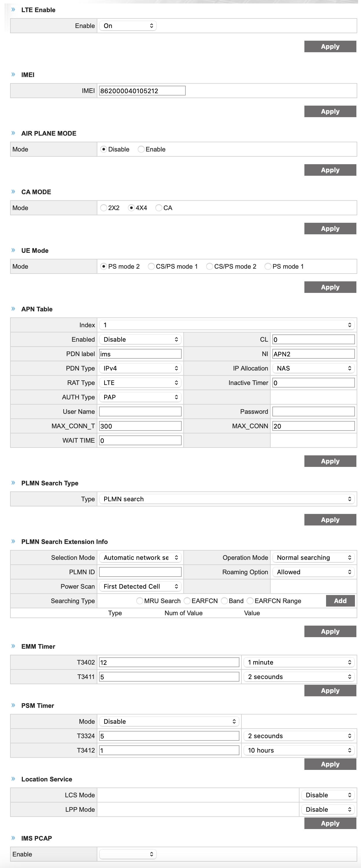Open the T3412 unit 10 hours dropdown
The width and height of the screenshot is (361, 868).
299,750
